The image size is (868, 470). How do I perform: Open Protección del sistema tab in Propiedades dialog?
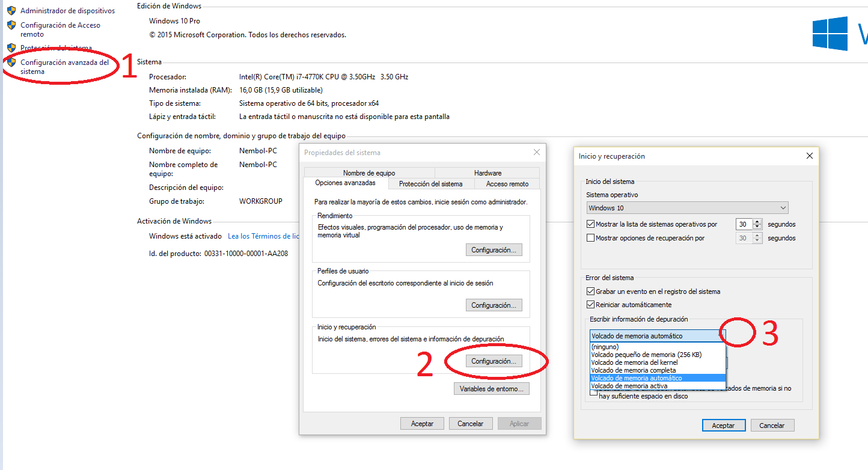[x=431, y=184]
